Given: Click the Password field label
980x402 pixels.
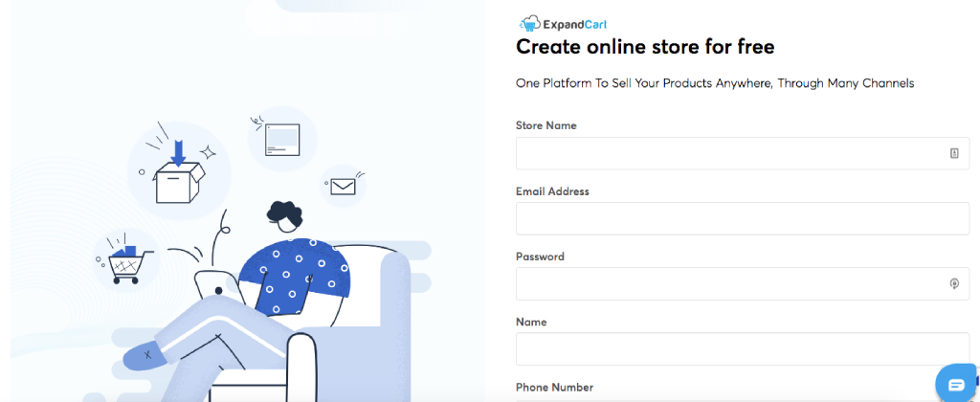Looking at the screenshot, I should pos(540,257).
